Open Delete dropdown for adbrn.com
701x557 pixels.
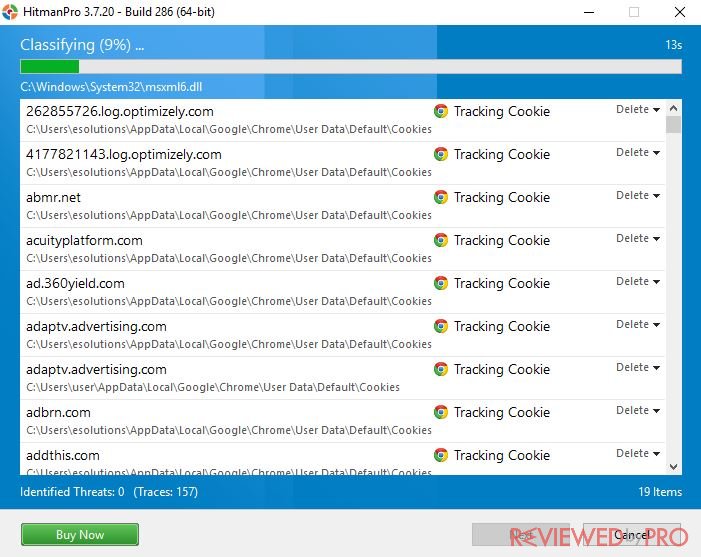click(x=638, y=410)
